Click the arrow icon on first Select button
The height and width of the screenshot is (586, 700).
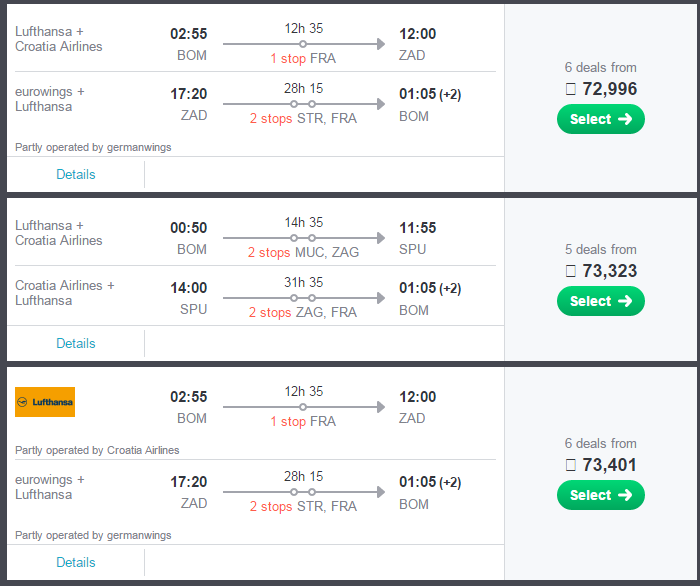click(625, 119)
